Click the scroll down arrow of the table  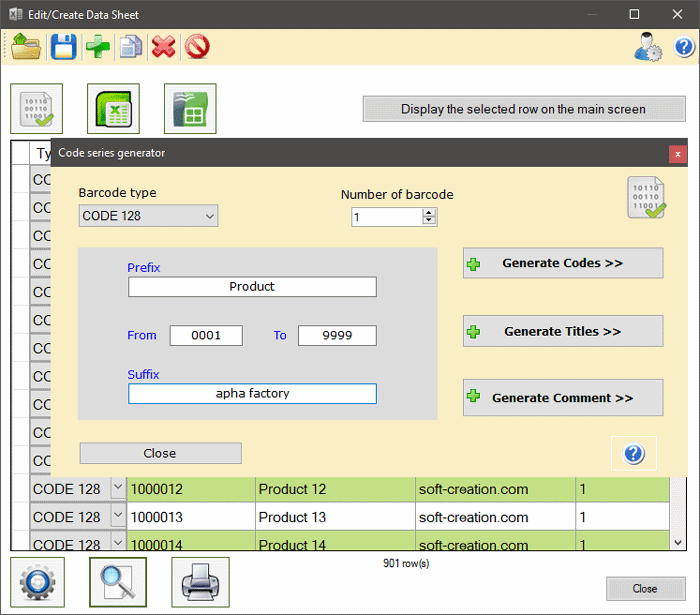click(x=678, y=543)
